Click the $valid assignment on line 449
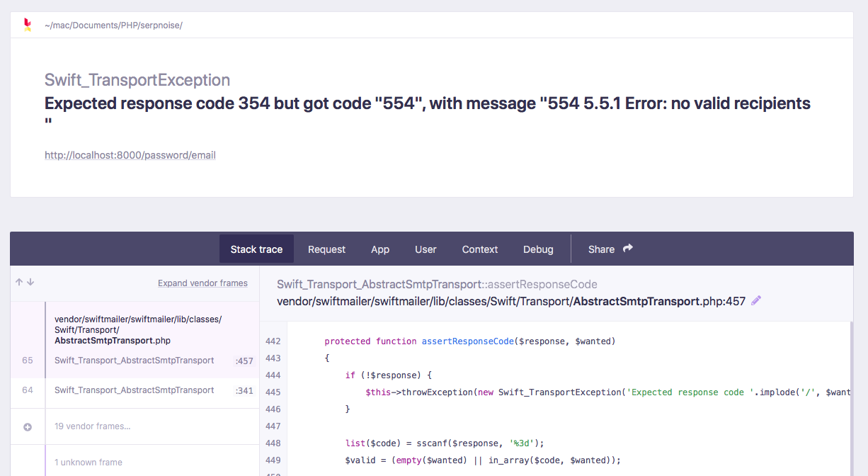The image size is (868, 476). tap(483, 460)
